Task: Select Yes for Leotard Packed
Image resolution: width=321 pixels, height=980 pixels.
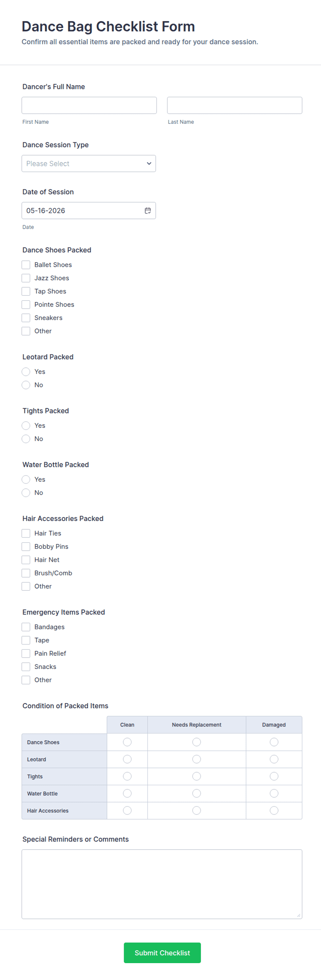Action: (26, 372)
